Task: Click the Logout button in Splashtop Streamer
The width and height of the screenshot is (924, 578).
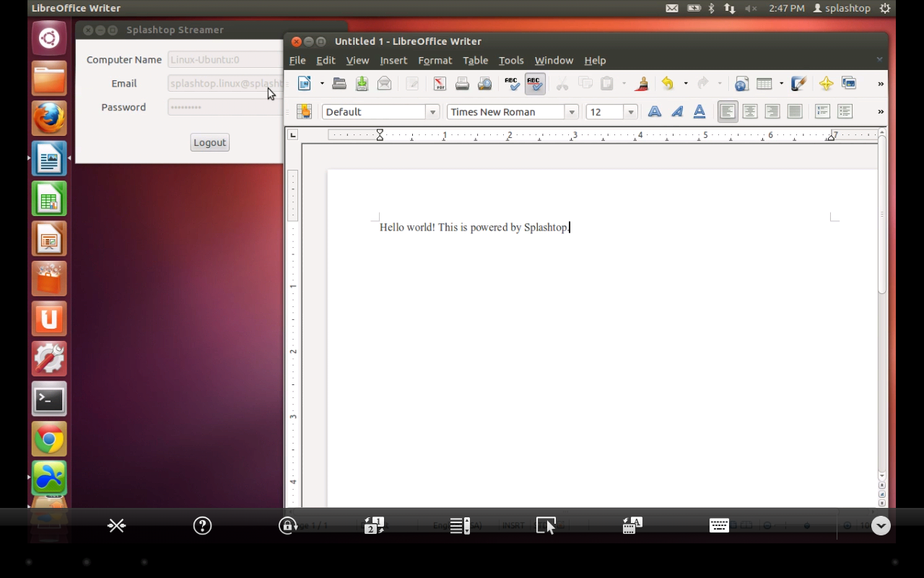Action: [209, 142]
